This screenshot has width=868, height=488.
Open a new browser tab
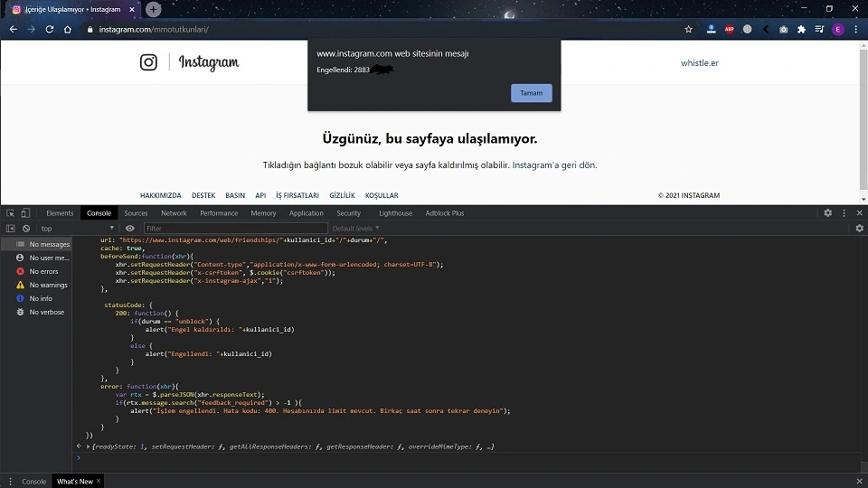click(x=154, y=9)
